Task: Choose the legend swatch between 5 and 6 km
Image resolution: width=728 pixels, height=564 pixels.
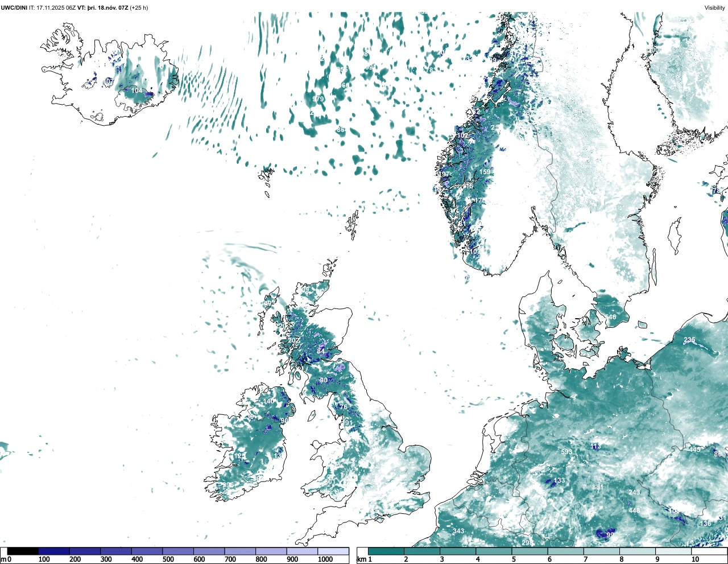Action: click(x=530, y=551)
